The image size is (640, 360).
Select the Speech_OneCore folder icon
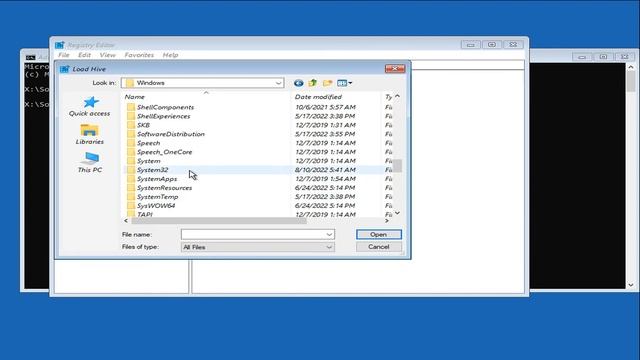pyautogui.click(x=131, y=152)
